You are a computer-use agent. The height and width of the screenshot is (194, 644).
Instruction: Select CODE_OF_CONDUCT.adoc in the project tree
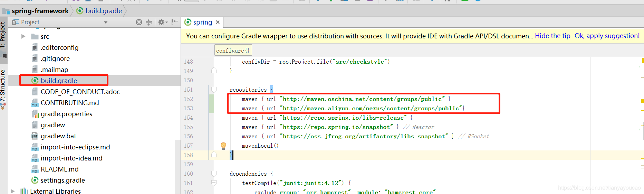pos(80,92)
